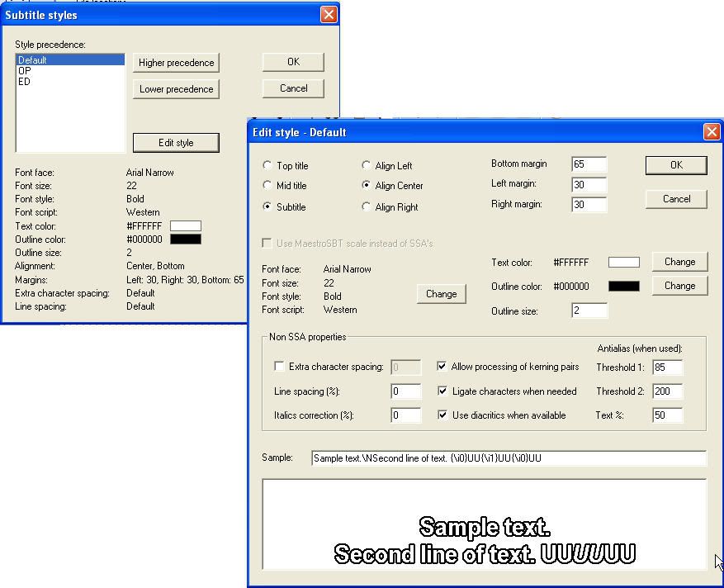Focus the Threshold 1 field
The image size is (724, 588).
point(667,367)
